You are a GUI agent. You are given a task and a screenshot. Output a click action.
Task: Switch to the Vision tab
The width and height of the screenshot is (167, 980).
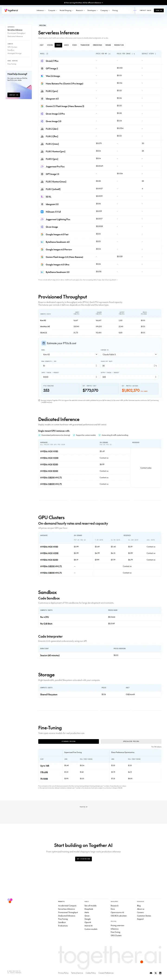pyautogui.click(x=50, y=45)
